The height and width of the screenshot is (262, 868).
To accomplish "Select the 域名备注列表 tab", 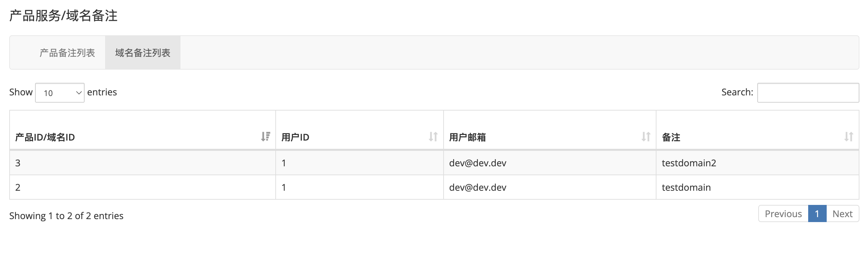I will point(142,53).
